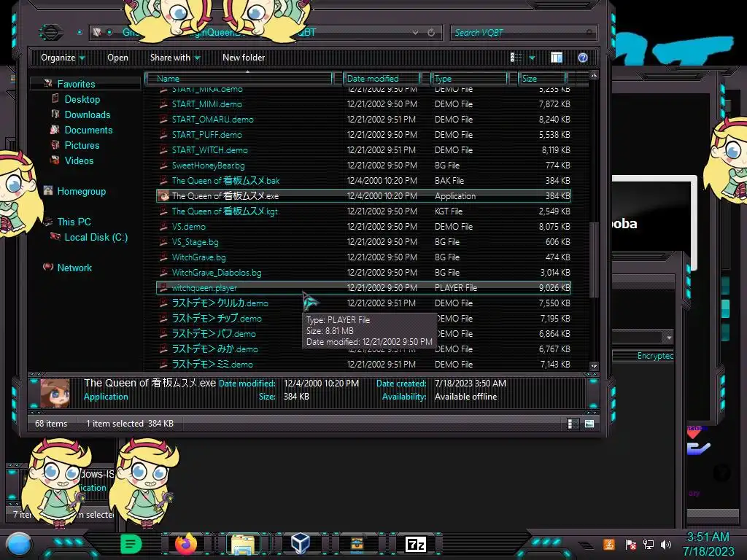Image resolution: width=747 pixels, height=560 pixels.
Task: Click the Videos library icon
Action: [x=55, y=160]
